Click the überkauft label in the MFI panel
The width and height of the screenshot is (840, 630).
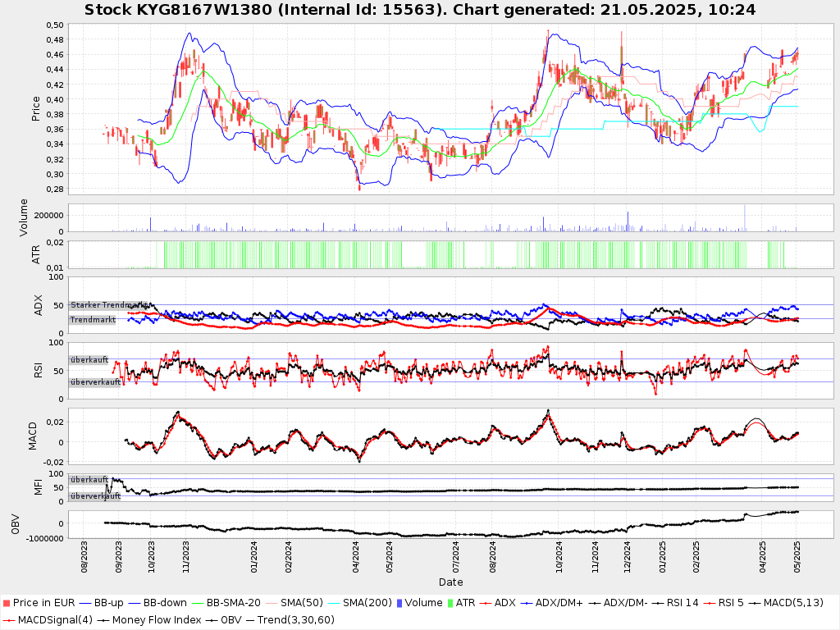(x=89, y=479)
